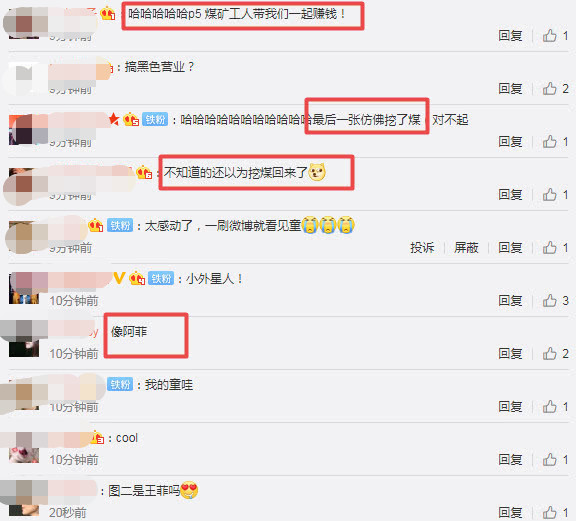Click 铁粉 badge on 我的童哇 comment
Screen dimensions: 576x521
[120, 384]
